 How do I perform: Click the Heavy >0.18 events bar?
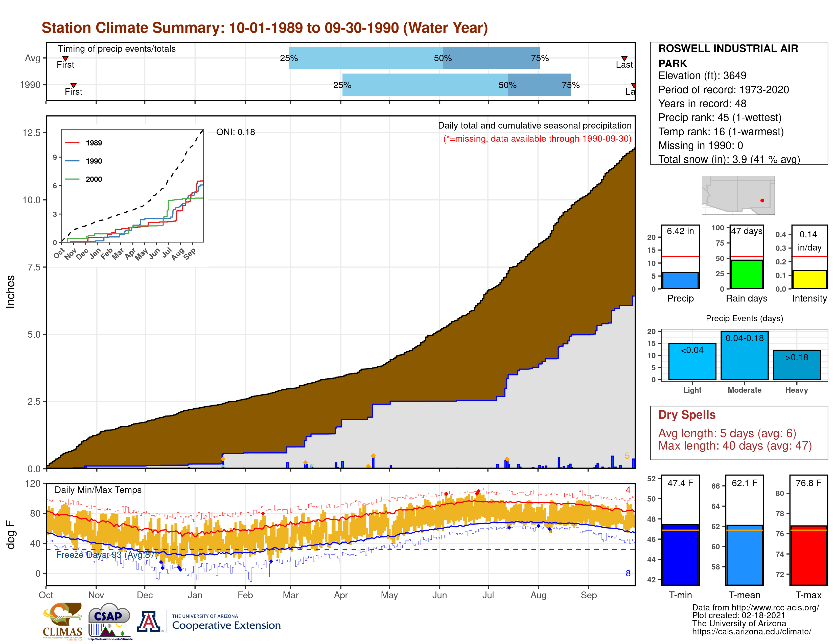pos(797,365)
